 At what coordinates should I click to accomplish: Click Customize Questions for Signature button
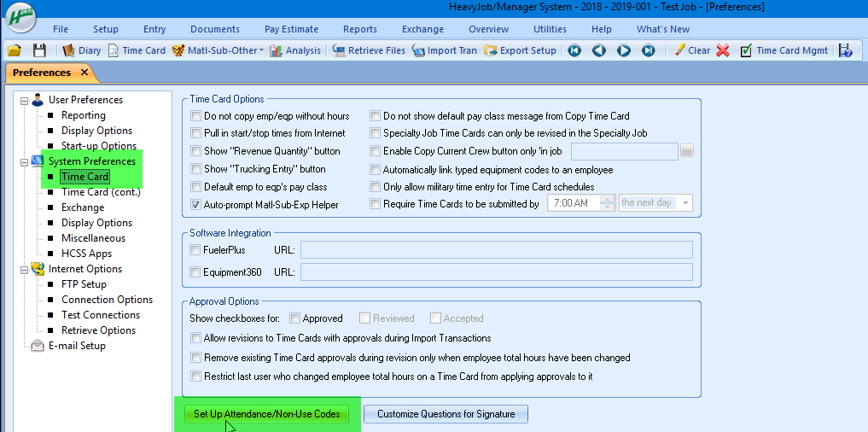(446, 414)
